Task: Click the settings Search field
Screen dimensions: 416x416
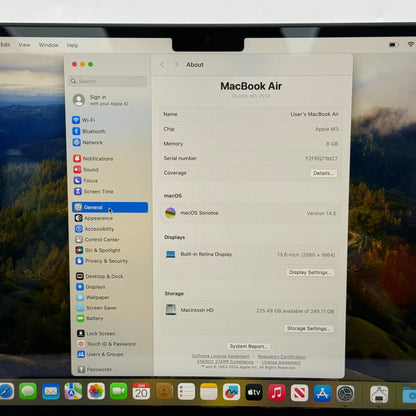Action: point(108,81)
